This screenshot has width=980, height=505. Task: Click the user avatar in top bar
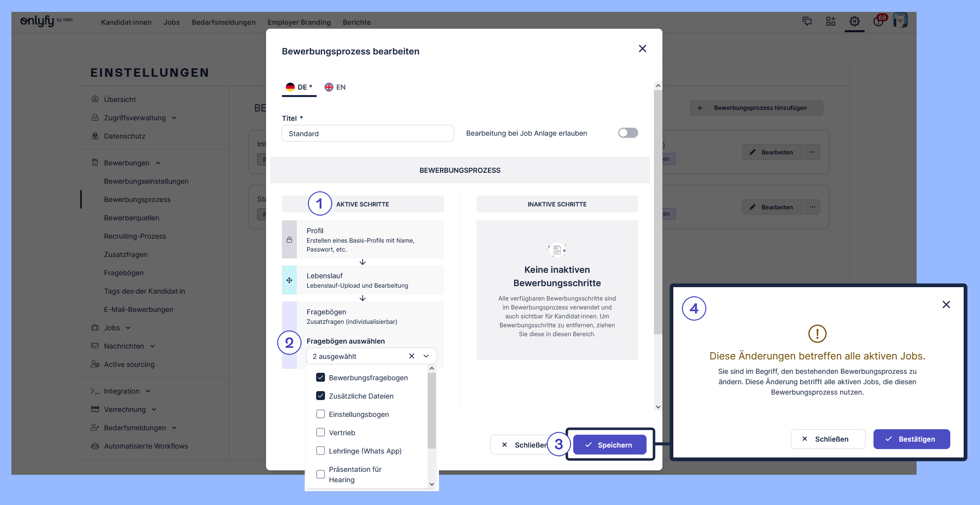pos(900,20)
